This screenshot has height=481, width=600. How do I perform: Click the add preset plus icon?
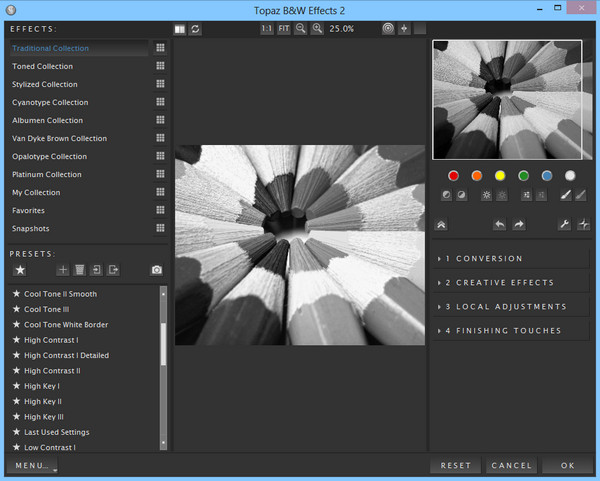63,270
